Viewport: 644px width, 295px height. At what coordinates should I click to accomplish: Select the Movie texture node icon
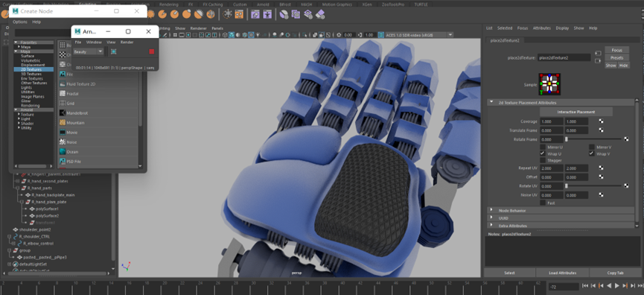click(x=63, y=133)
